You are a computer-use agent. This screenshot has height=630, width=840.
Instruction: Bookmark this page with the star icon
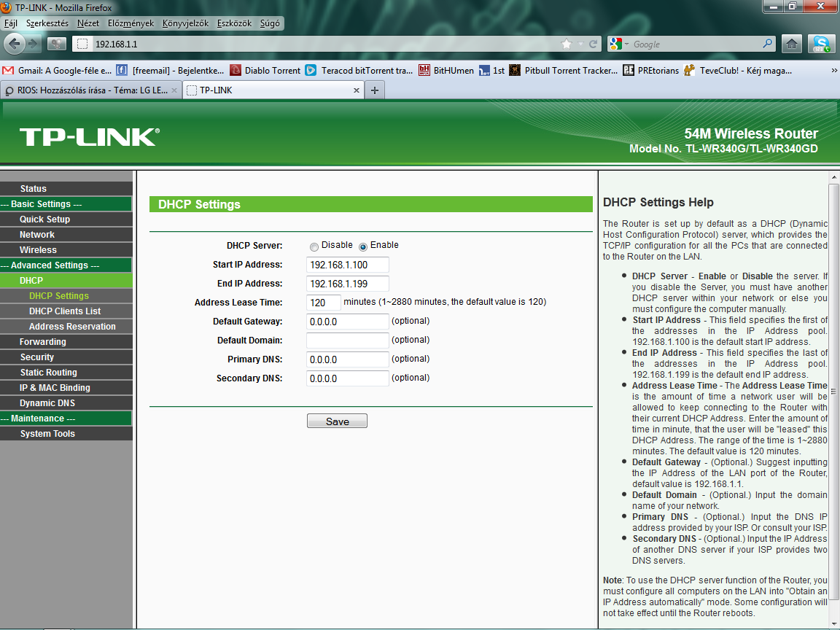(x=567, y=44)
